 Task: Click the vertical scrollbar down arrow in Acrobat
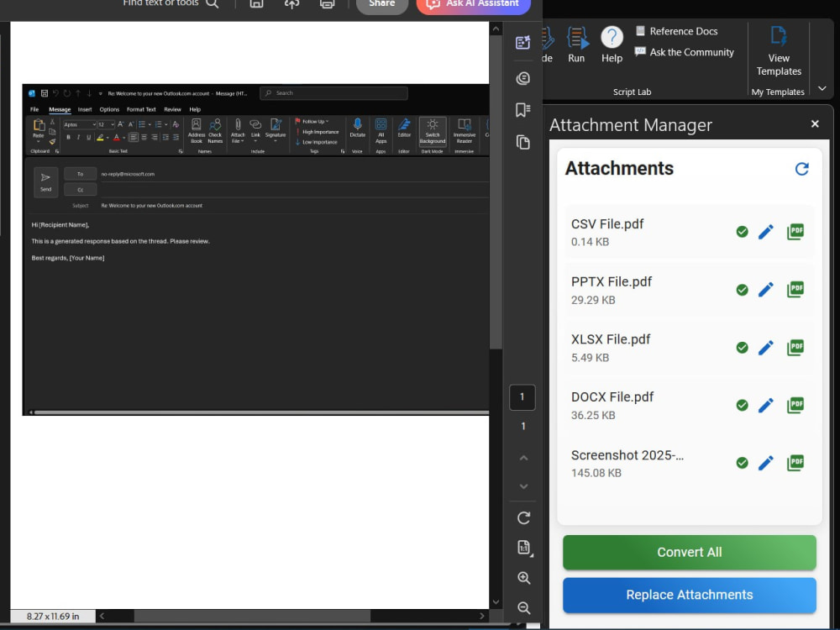(x=496, y=602)
